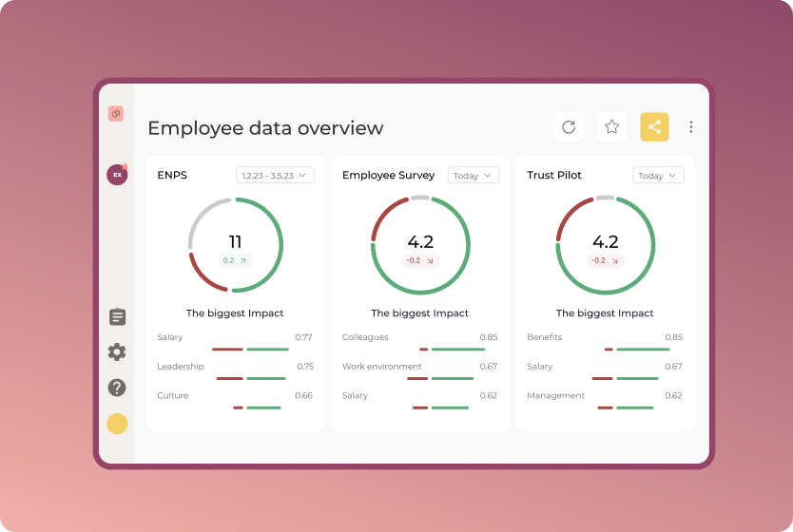The image size is (793, 532).
Task: Click the yellow circle at sidebar bottom
Action: click(117, 424)
